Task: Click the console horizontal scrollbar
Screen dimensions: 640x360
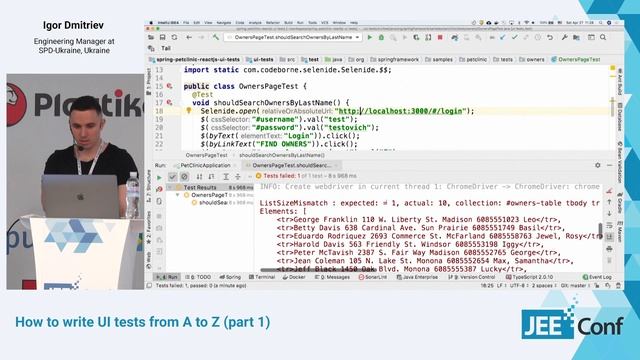Action: [x=318, y=270]
